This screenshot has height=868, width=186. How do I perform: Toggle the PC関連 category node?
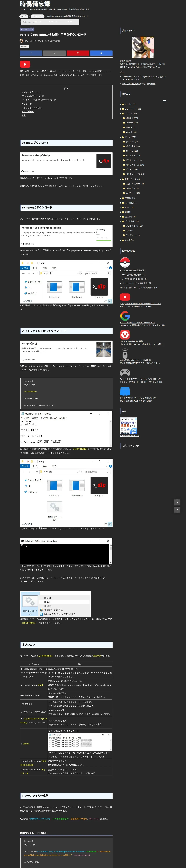(121, 198)
